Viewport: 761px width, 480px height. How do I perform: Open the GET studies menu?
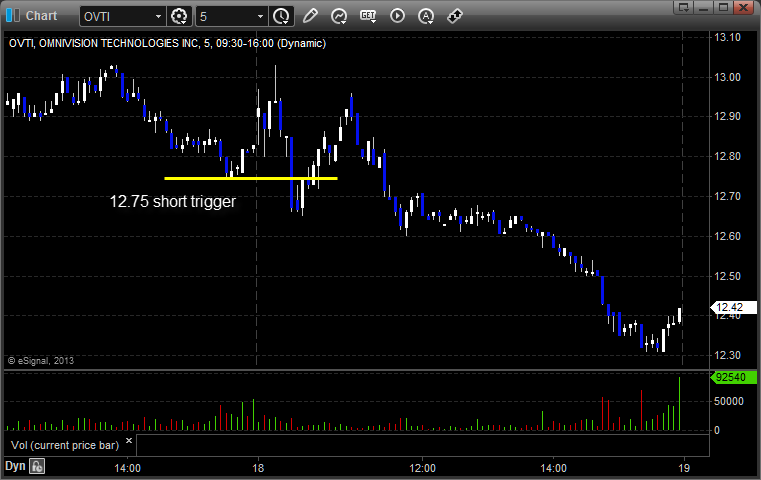click(x=368, y=16)
